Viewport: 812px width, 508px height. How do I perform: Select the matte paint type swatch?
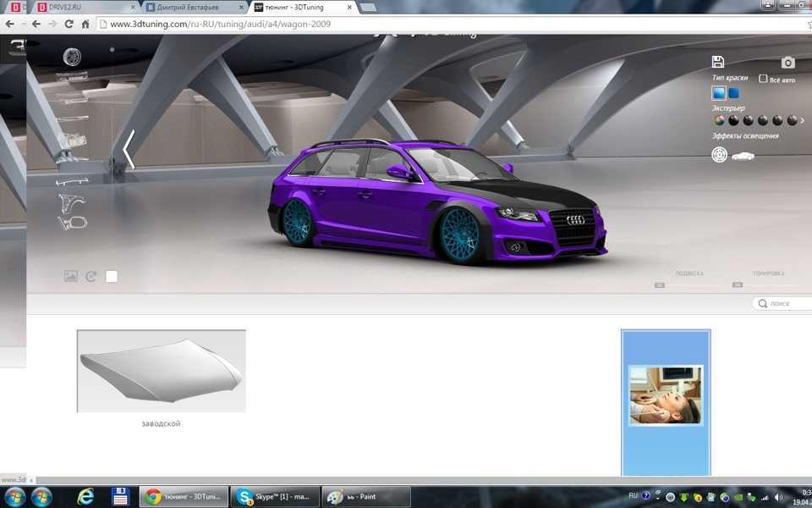pos(734,93)
